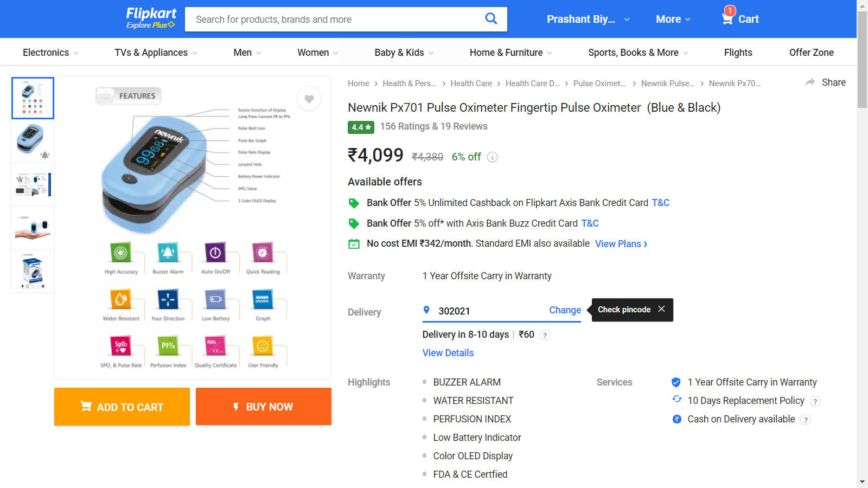Click the Share arrow icon
The width and height of the screenshot is (868, 488).
coord(810,82)
